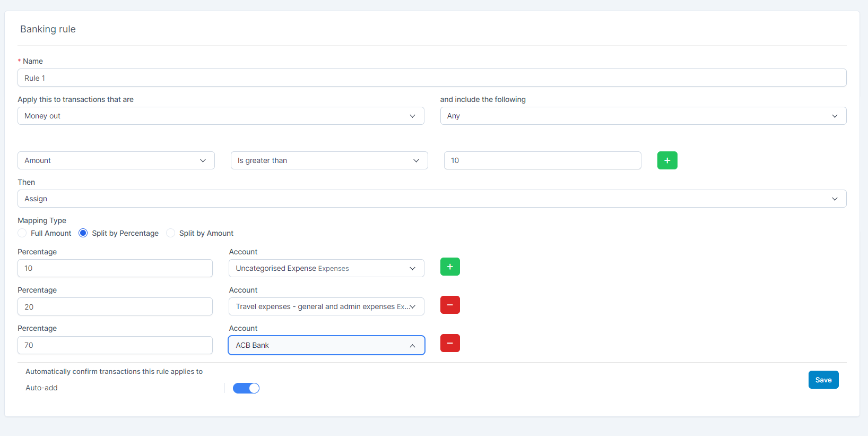
Task: Toggle the Auto-add switch off
Action: pos(246,388)
